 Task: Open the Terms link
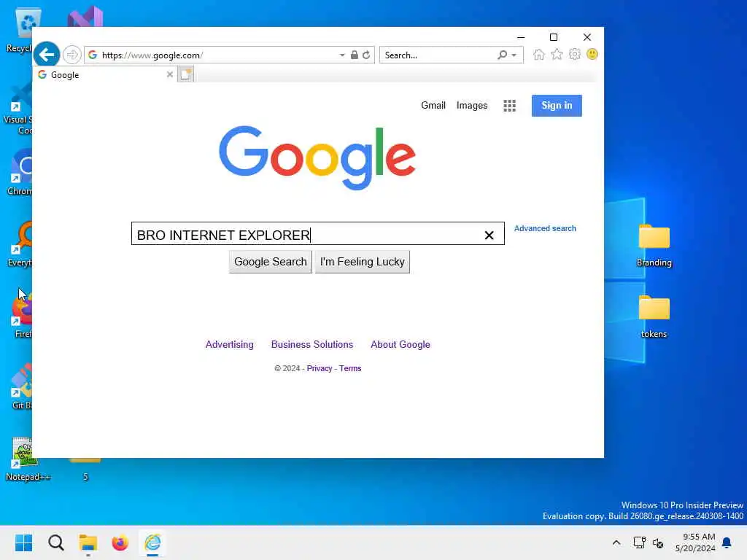coord(350,368)
